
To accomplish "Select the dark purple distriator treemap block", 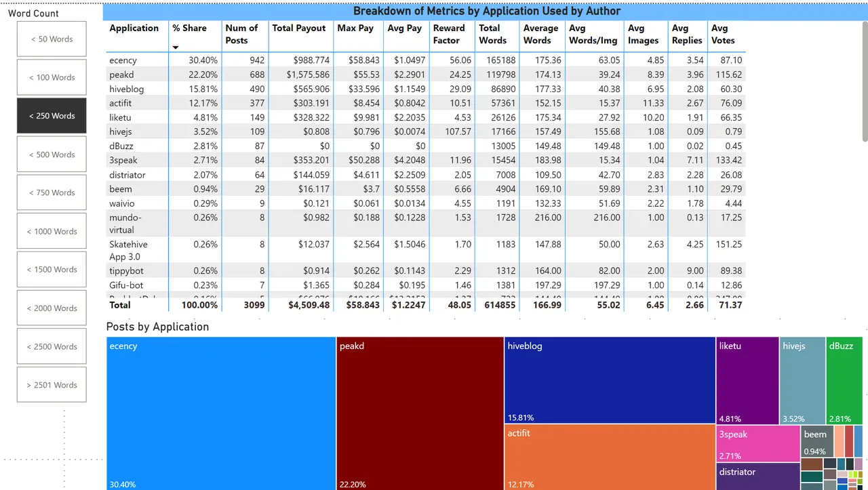I will point(758,476).
